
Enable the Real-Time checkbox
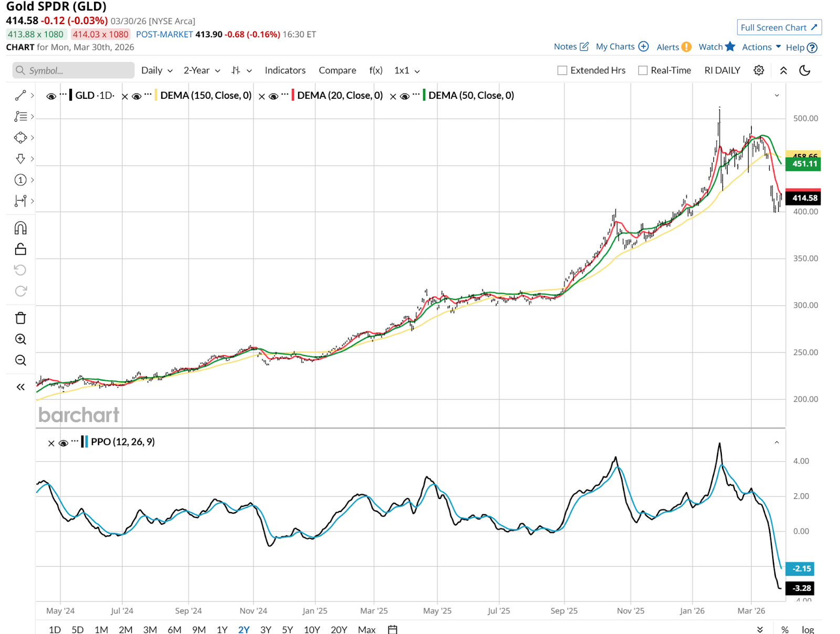[643, 70]
